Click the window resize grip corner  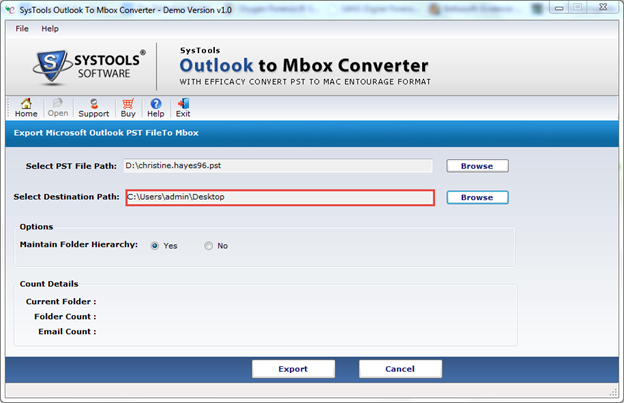point(613,392)
